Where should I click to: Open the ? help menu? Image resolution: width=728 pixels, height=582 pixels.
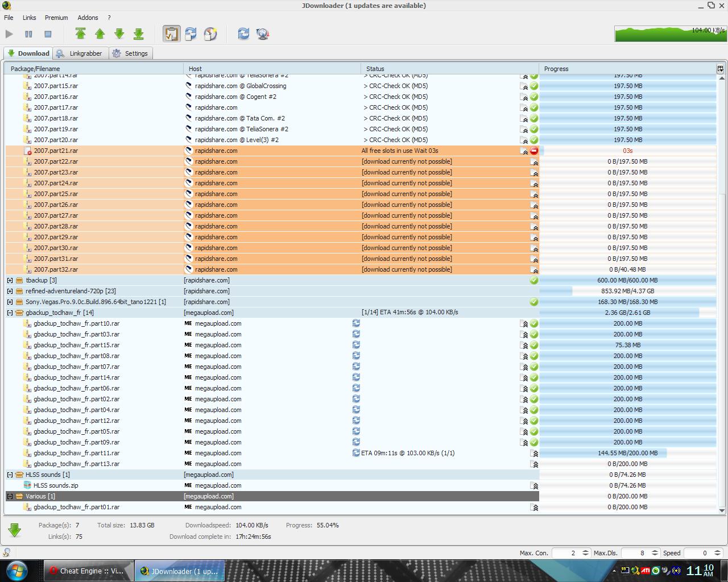(x=109, y=18)
